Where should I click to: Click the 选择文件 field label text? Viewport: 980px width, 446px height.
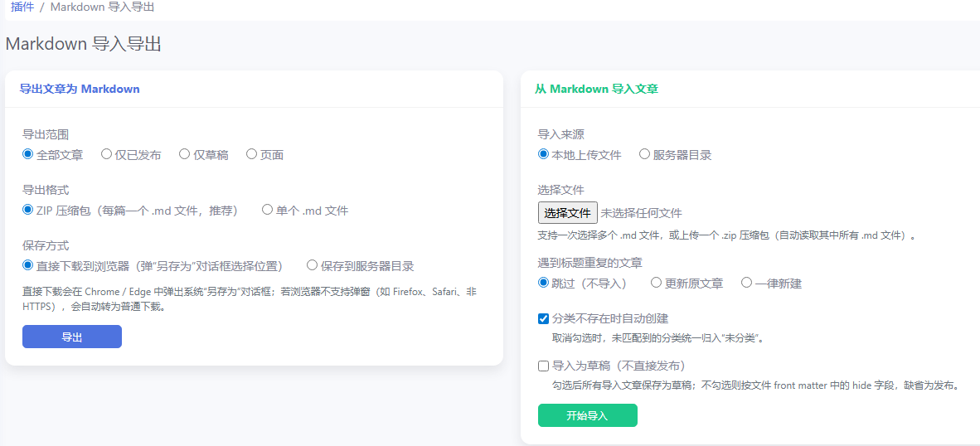[561, 190]
